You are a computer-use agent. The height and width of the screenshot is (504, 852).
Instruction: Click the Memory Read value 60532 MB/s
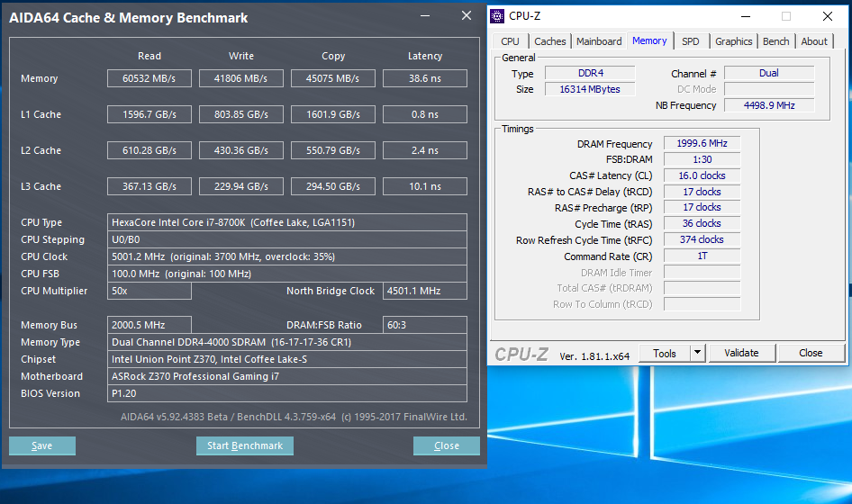click(150, 78)
